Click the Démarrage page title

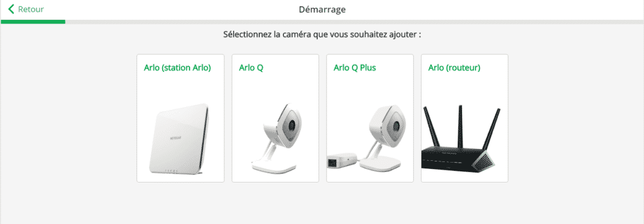[322, 9]
